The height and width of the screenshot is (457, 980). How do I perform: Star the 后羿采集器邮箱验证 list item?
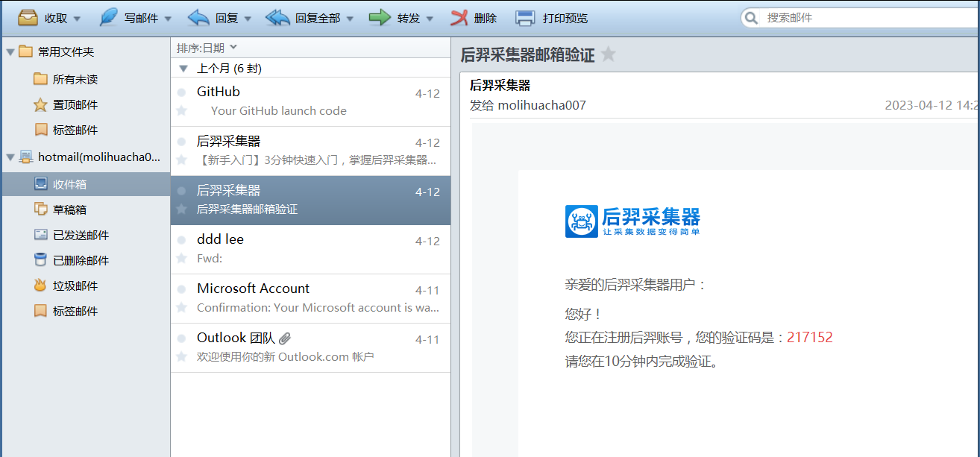click(x=181, y=209)
